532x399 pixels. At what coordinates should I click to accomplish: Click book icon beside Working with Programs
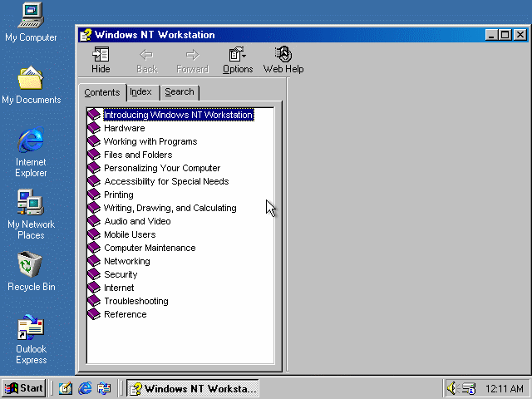click(x=94, y=141)
